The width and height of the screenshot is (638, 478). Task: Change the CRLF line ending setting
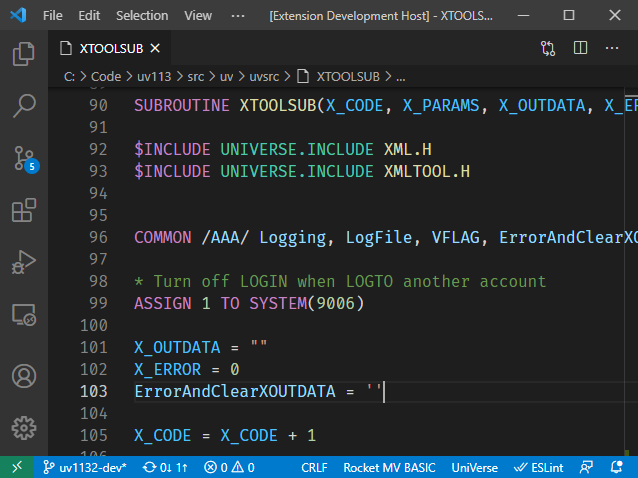tap(314, 467)
